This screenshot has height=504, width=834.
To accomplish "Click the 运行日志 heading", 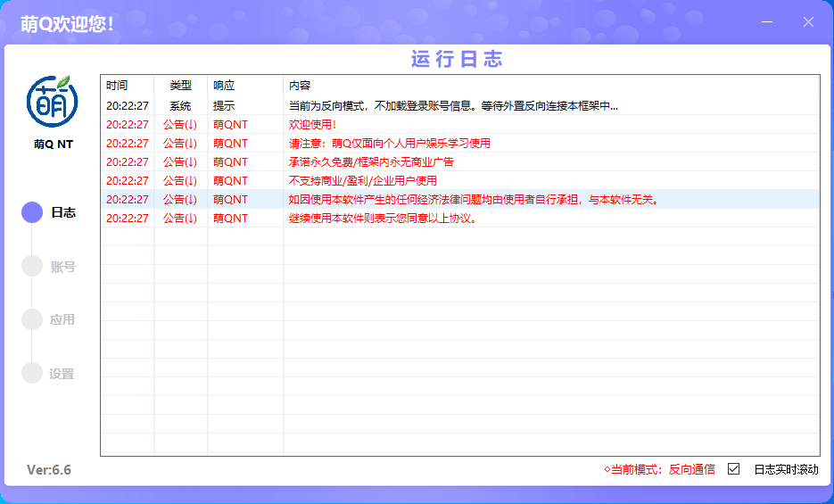I will coord(457,59).
